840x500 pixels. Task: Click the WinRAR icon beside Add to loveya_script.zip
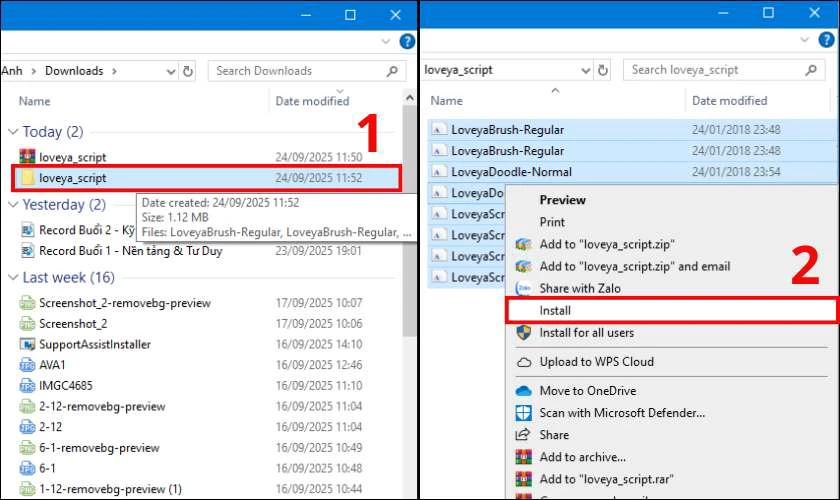point(523,244)
